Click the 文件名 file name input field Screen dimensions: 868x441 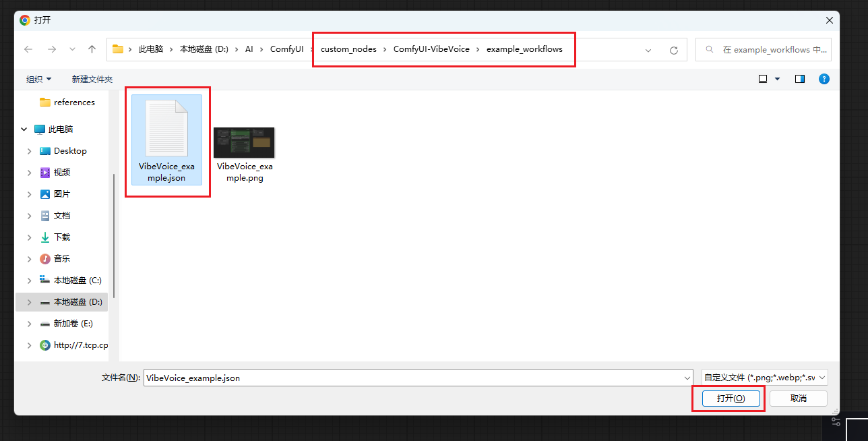point(413,378)
